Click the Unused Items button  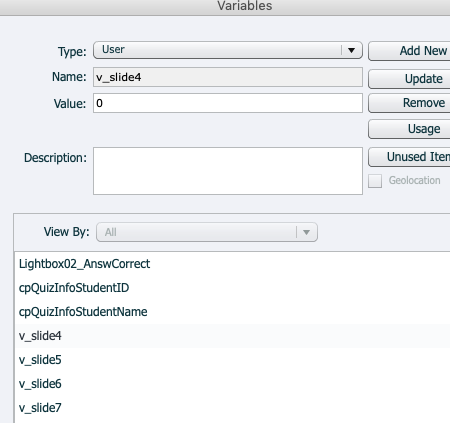pos(409,157)
